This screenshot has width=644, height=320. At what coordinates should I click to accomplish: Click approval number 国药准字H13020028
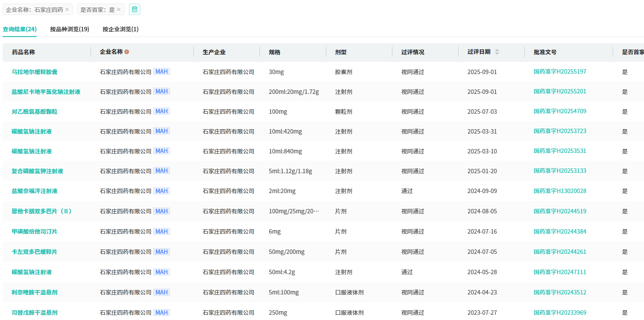560,191
